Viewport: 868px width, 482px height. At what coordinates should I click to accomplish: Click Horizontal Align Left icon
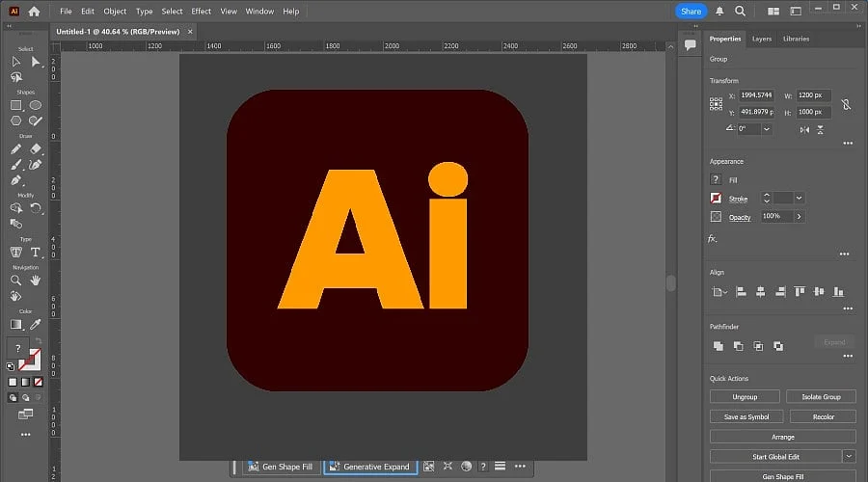coord(742,292)
